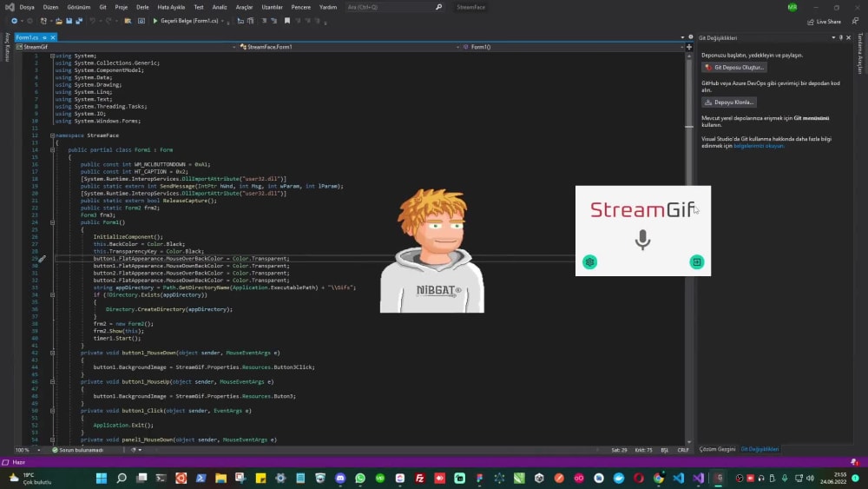
Task: Click the MR account avatar
Action: coord(792,7)
